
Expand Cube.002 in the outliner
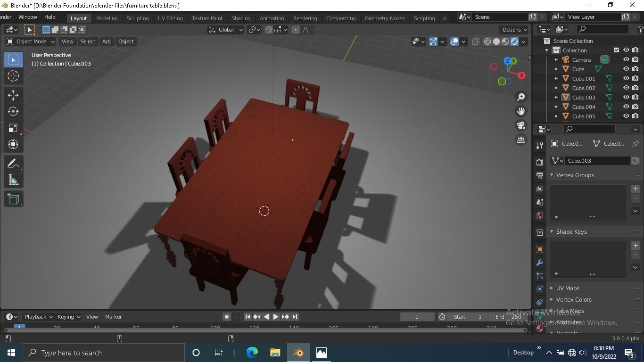pyautogui.click(x=556, y=88)
